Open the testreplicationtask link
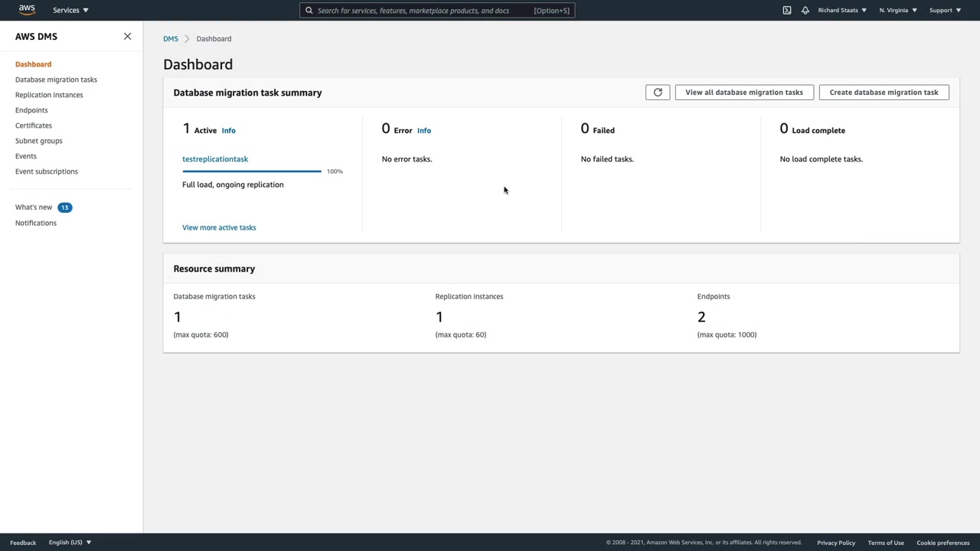 coord(215,159)
